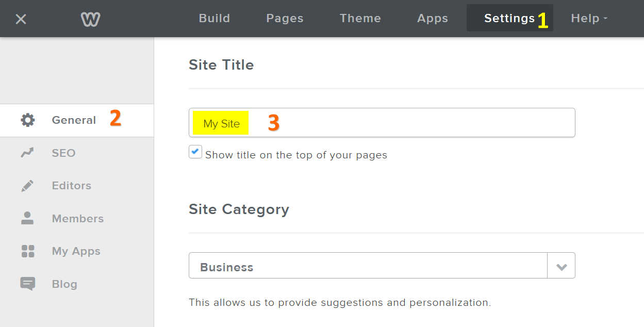644x327 pixels.
Task: Go to the Pages tab
Action: [x=285, y=19]
